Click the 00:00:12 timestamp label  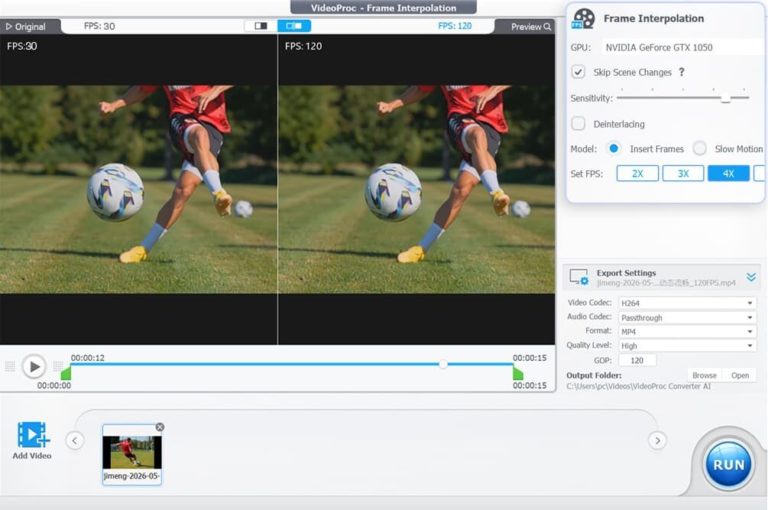(x=88, y=358)
